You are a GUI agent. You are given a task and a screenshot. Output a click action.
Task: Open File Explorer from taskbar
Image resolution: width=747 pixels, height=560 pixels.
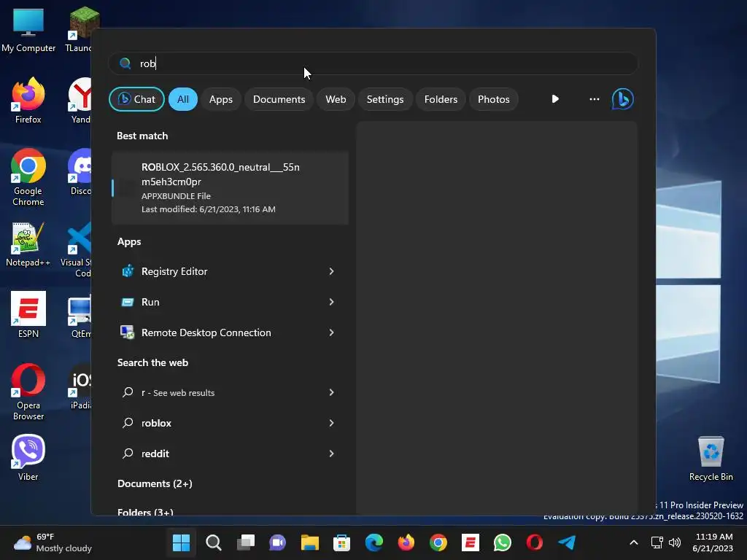click(x=309, y=542)
